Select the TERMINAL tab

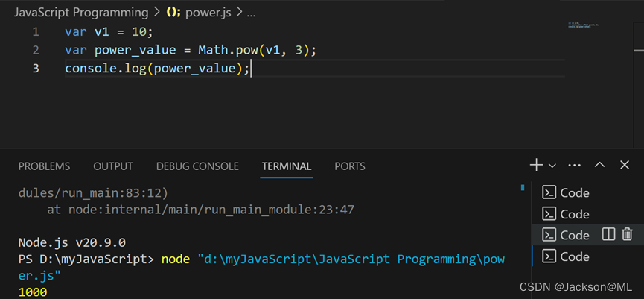click(286, 166)
